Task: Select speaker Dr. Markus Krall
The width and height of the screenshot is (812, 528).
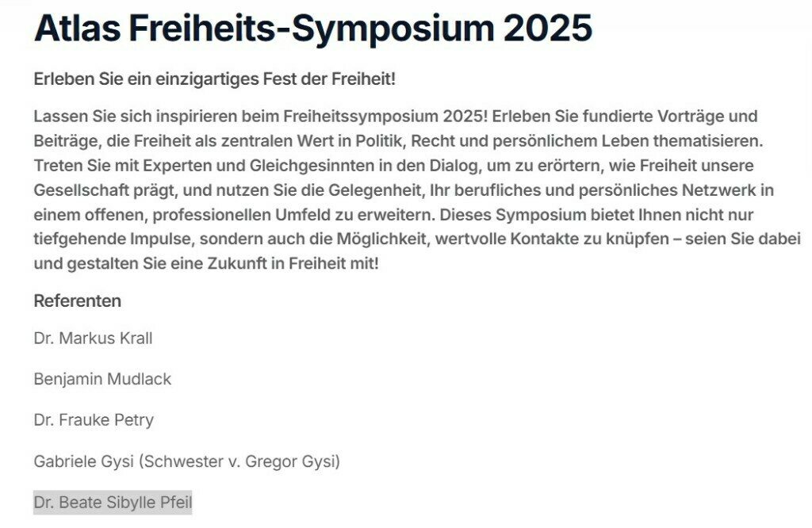Action: point(94,339)
